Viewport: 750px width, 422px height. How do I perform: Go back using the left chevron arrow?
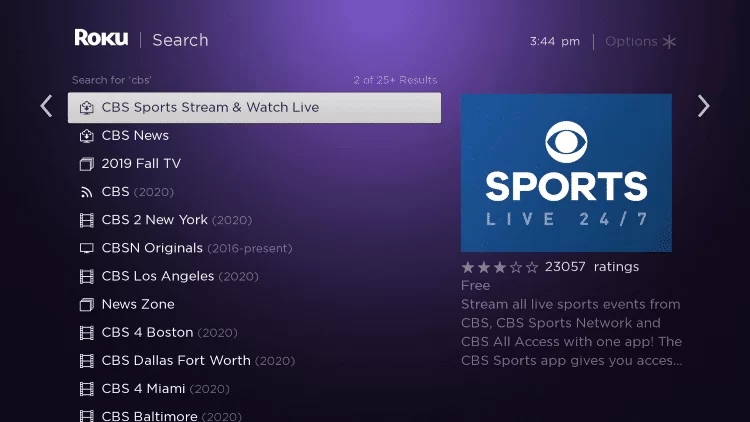tap(46, 106)
